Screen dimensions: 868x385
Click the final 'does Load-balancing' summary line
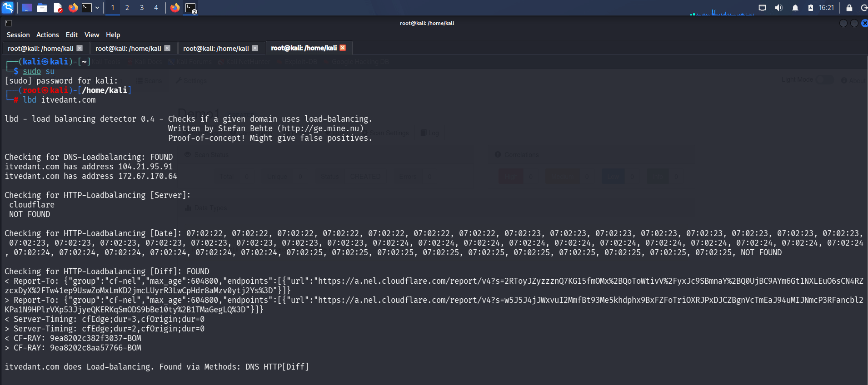pos(157,367)
